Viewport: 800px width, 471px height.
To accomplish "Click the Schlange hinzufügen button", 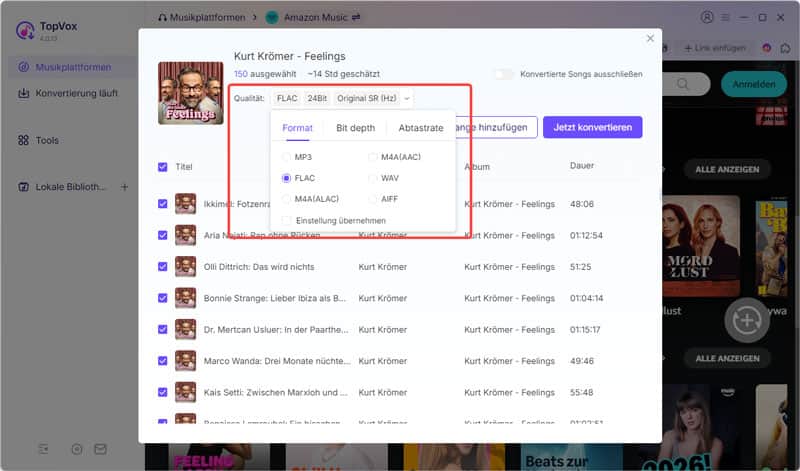I will pyautogui.click(x=494, y=127).
